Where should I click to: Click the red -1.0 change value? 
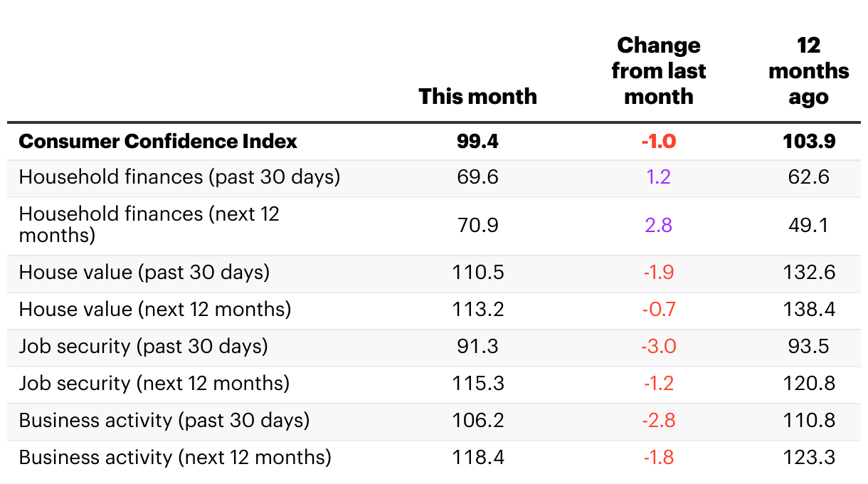[658, 141]
